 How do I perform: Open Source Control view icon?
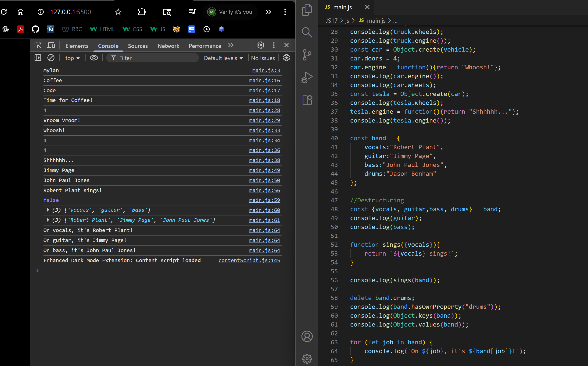point(307,55)
